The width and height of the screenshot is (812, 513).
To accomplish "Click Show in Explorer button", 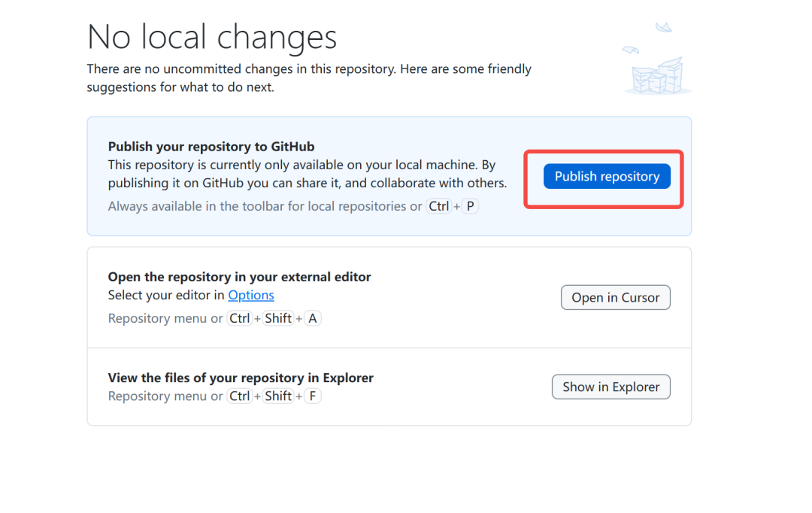I will pos(611,387).
